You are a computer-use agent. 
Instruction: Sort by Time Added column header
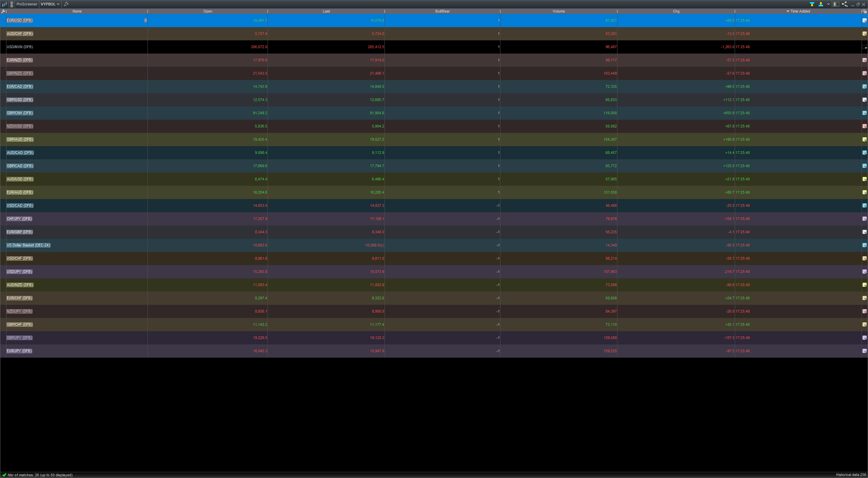tap(800, 12)
